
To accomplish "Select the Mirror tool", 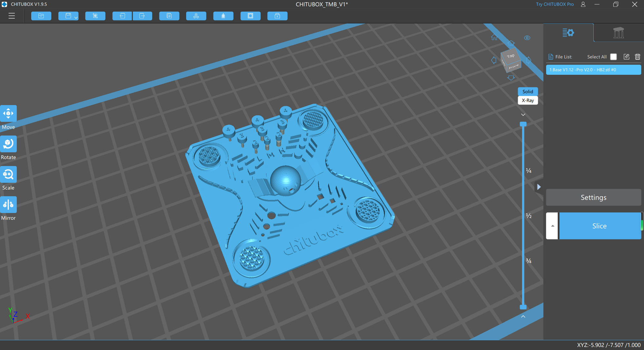I will 8,205.
